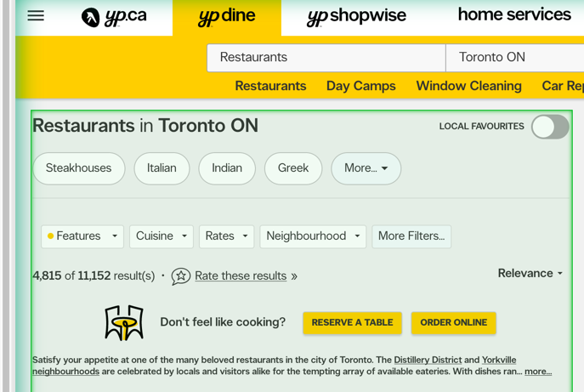Select the Restaurants quick category link

click(x=270, y=86)
